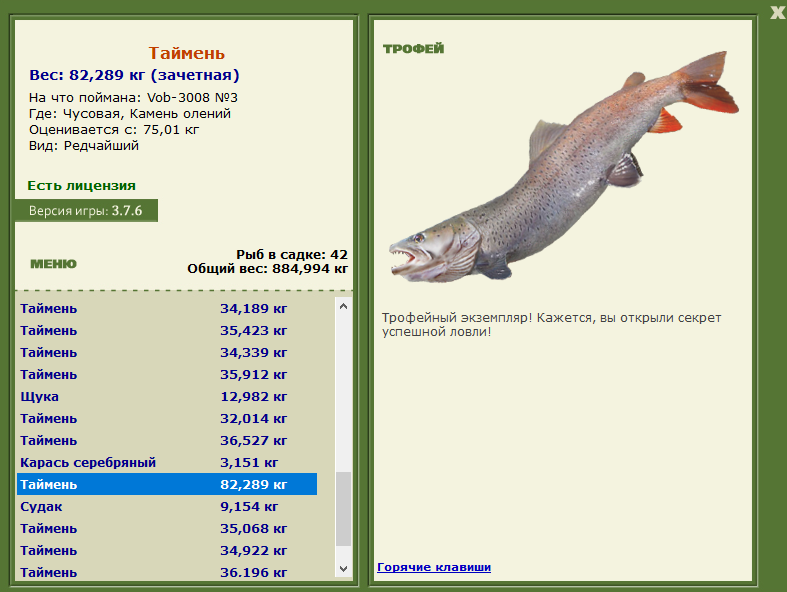
Task: Select the Таймень 35,912 кг row
Action: pyautogui.click(x=167, y=375)
